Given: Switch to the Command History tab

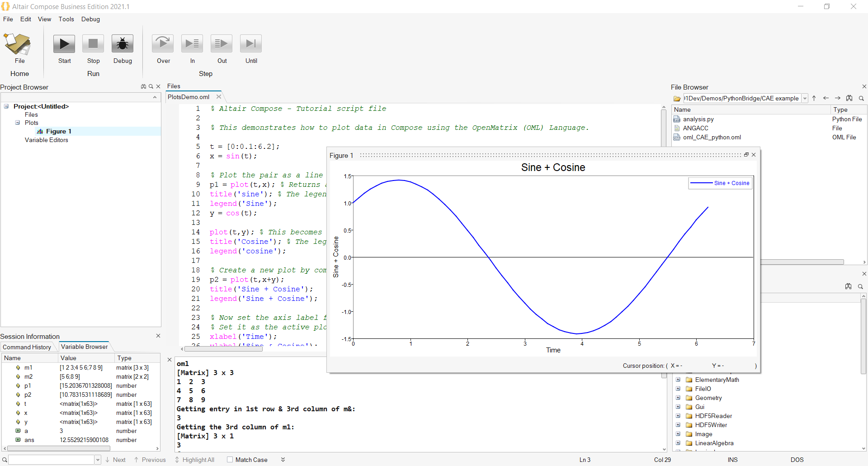Looking at the screenshot, I should coord(27,347).
